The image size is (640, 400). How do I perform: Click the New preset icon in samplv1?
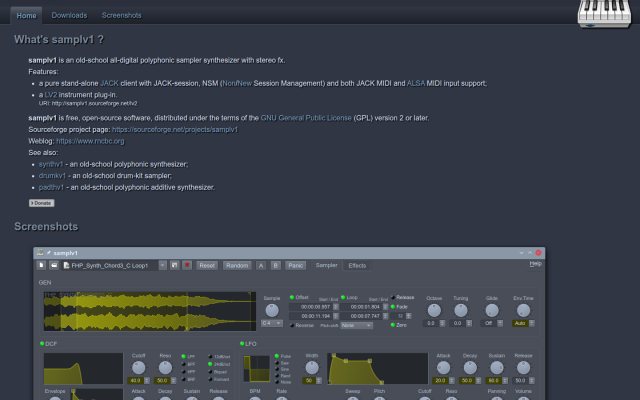coord(41,265)
